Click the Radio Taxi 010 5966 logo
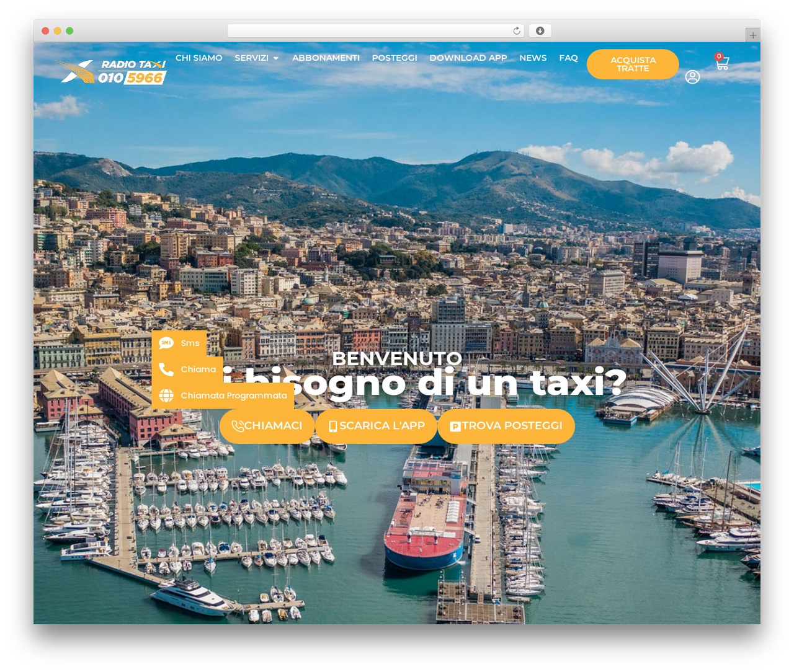The image size is (794, 672). pyautogui.click(x=111, y=72)
